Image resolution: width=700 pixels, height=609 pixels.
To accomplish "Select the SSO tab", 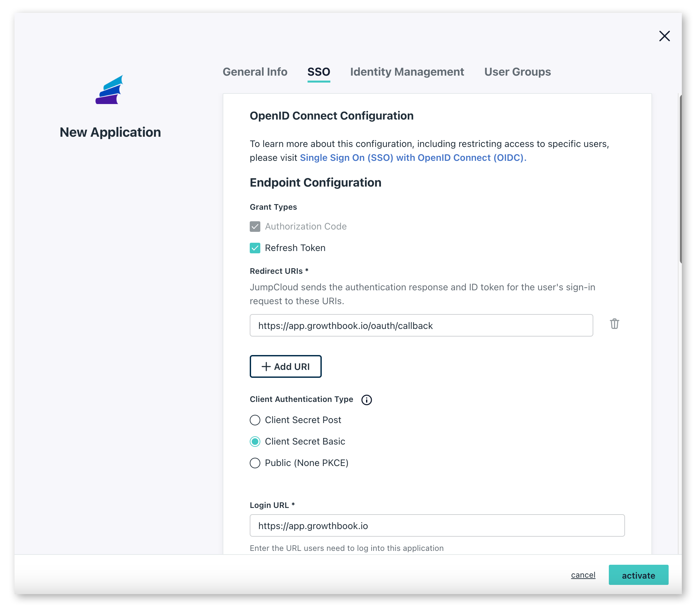I will pyautogui.click(x=318, y=72).
